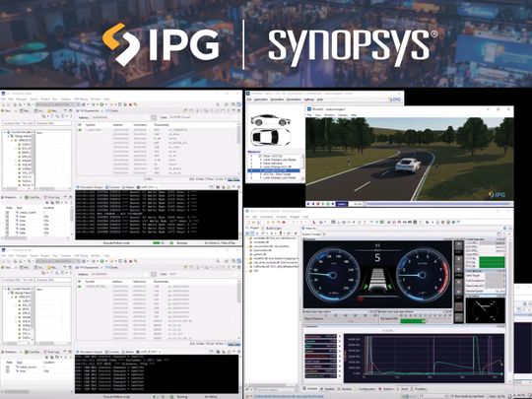Open the Console tab in bottom-right window

tap(311, 389)
